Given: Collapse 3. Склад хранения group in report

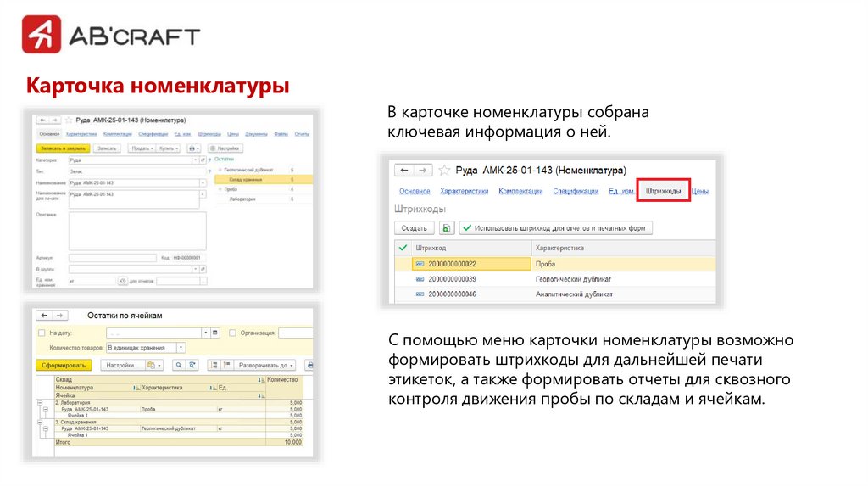Looking at the screenshot, I should (x=40, y=423).
